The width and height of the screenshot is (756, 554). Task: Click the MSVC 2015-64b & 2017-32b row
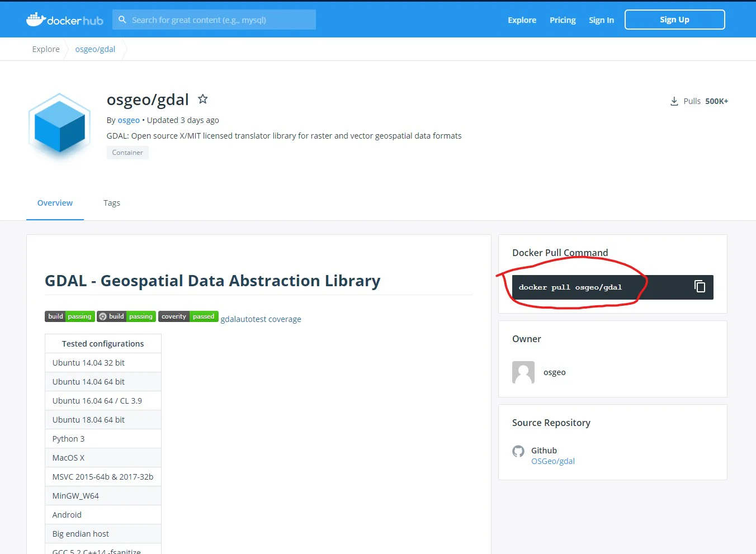pos(103,477)
